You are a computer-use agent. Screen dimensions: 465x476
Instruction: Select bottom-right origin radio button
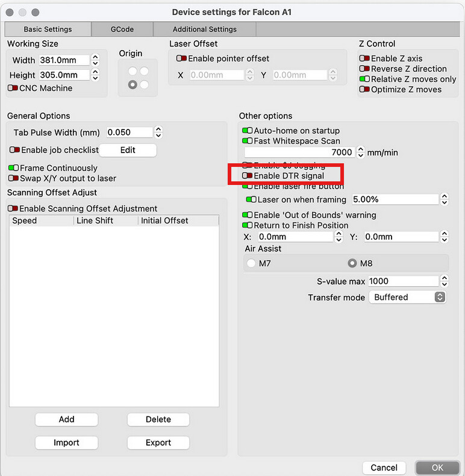click(x=144, y=84)
